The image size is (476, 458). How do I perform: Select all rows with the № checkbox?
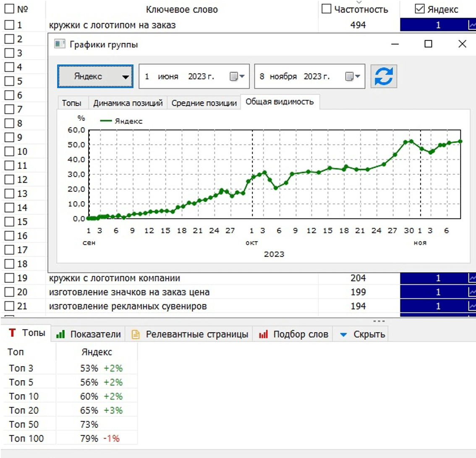pos(9,9)
